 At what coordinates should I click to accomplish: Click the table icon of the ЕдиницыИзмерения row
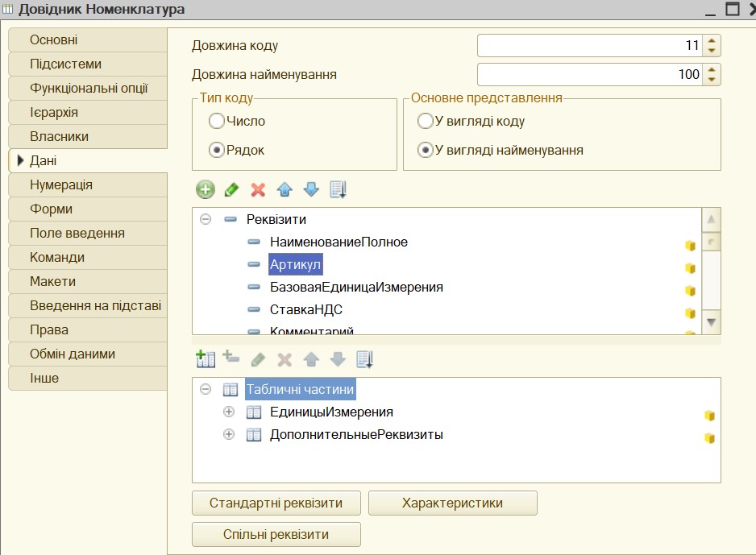point(254,412)
